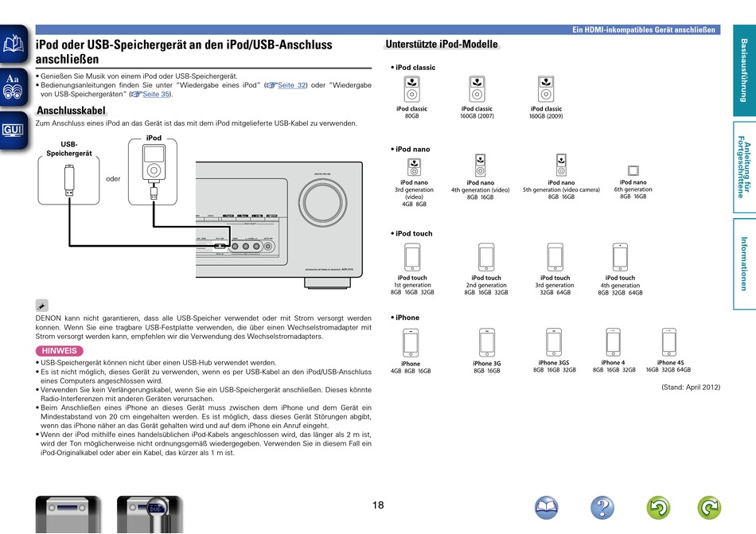
Task: Click the USB-Speichergerät stick illustration
Action: (69, 180)
